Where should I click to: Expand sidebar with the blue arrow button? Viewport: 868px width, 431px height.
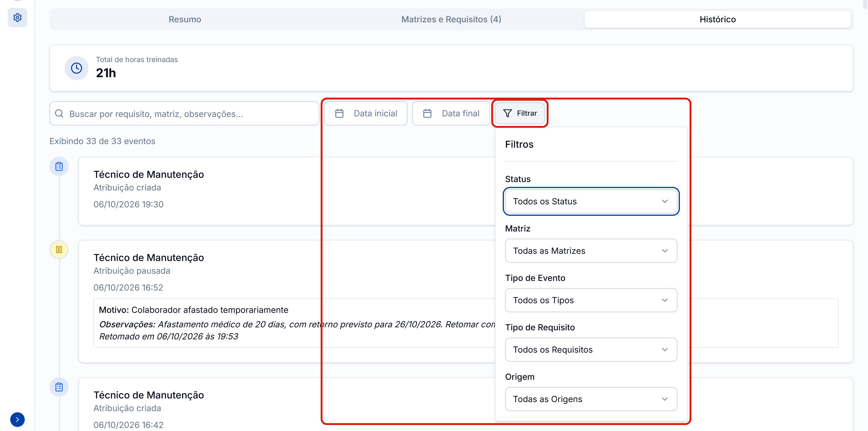coord(17,420)
